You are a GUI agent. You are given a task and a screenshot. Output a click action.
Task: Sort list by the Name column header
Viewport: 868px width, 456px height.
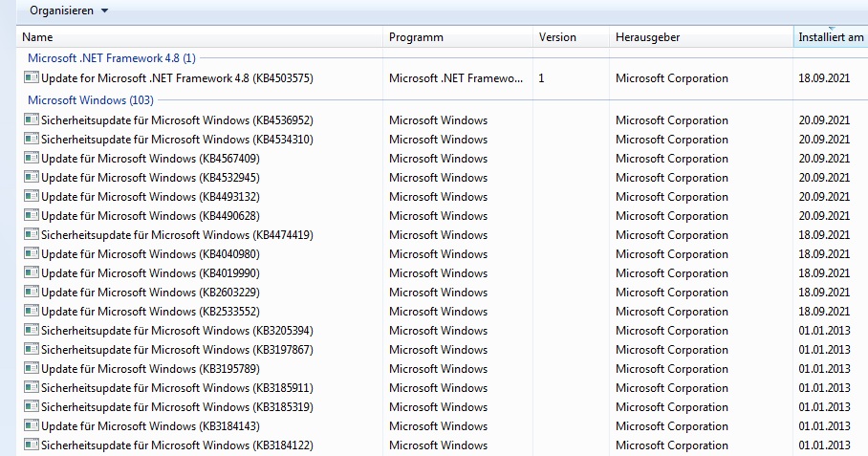[x=201, y=37]
